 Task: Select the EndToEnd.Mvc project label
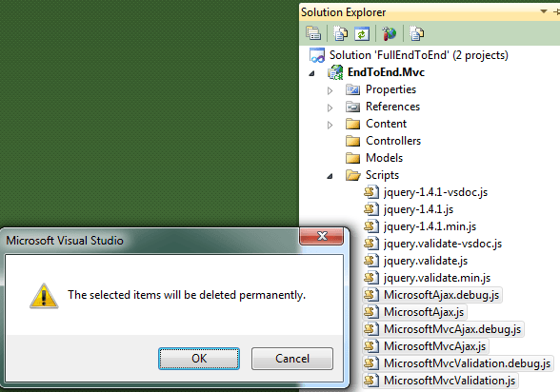pyautogui.click(x=386, y=72)
